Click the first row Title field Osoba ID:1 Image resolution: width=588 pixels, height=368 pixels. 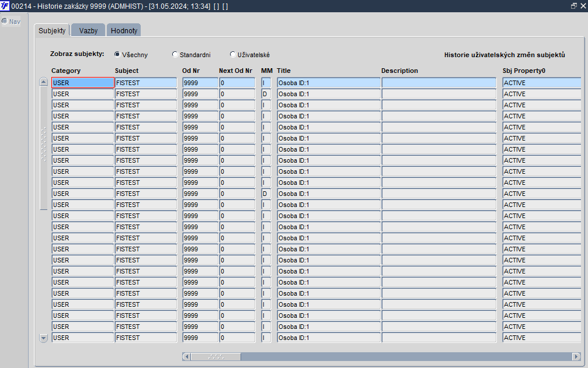(x=329, y=83)
